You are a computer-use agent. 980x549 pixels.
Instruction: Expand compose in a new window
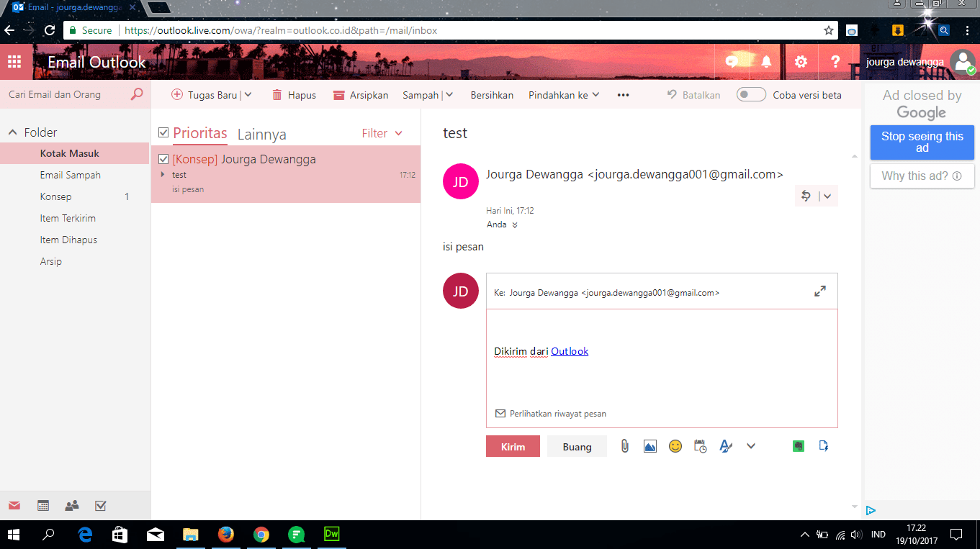(x=820, y=291)
